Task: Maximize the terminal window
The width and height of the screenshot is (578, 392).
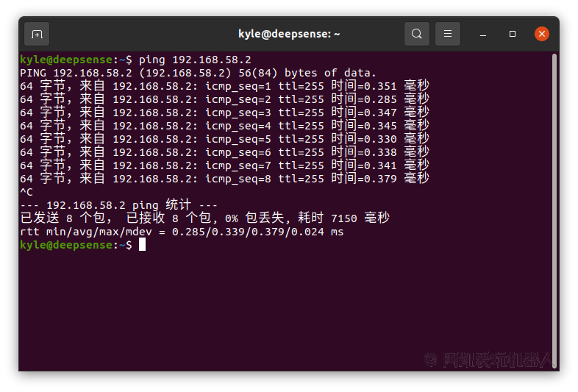Action: click(x=513, y=34)
